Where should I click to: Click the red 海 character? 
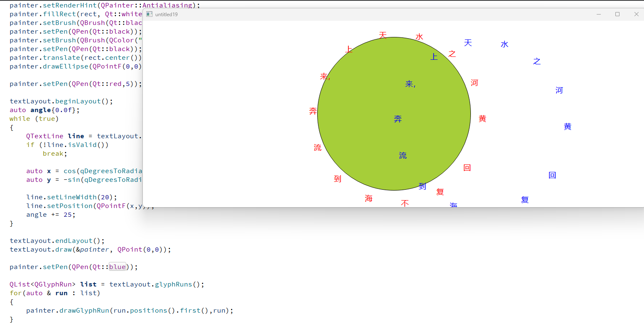pyautogui.click(x=369, y=198)
